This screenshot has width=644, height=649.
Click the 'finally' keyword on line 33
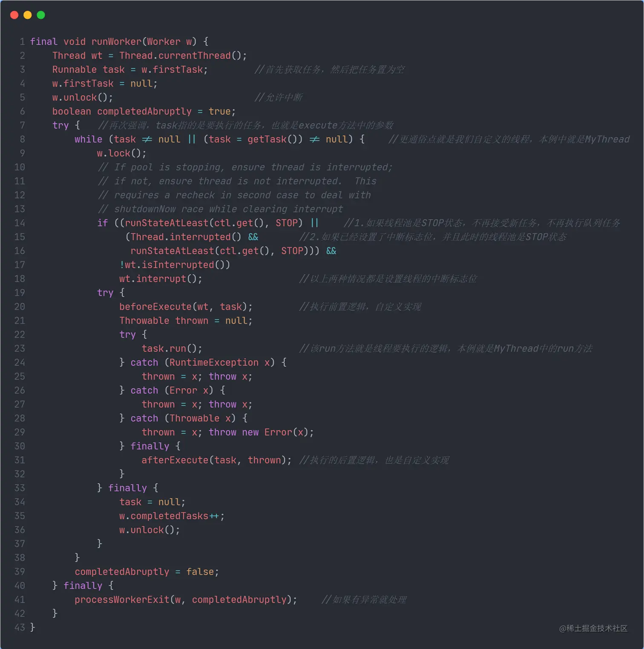(127, 488)
